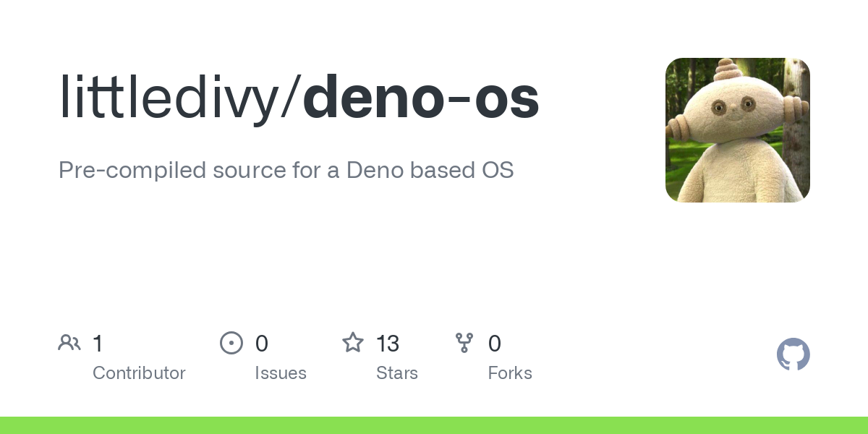Click the repository description text
The width and height of the screenshot is (868, 434).
pos(286,170)
